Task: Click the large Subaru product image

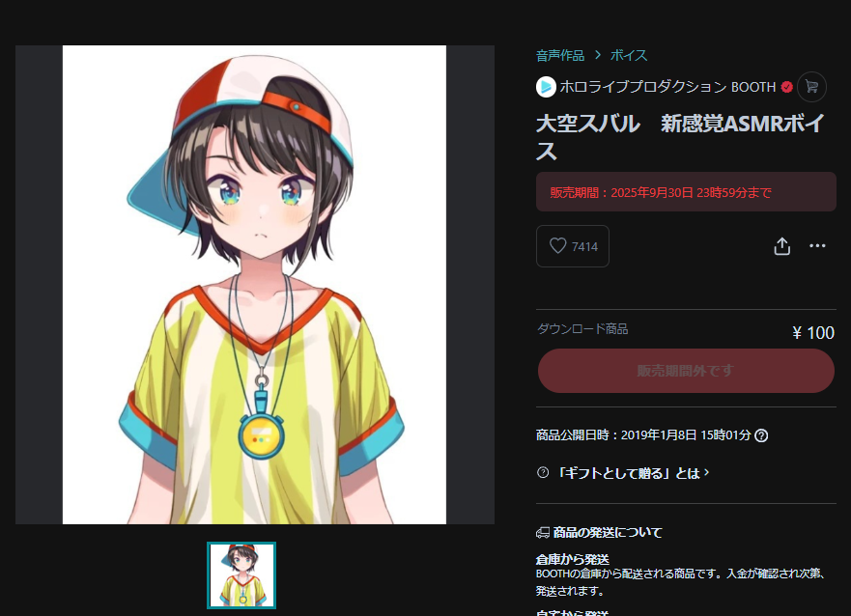Action: pyautogui.click(x=255, y=285)
